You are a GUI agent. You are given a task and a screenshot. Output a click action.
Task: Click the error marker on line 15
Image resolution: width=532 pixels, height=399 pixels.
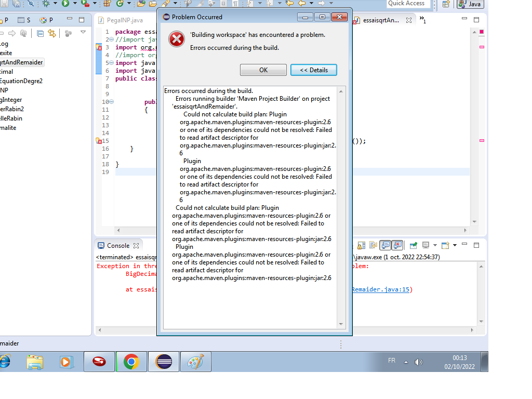(x=99, y=141)
